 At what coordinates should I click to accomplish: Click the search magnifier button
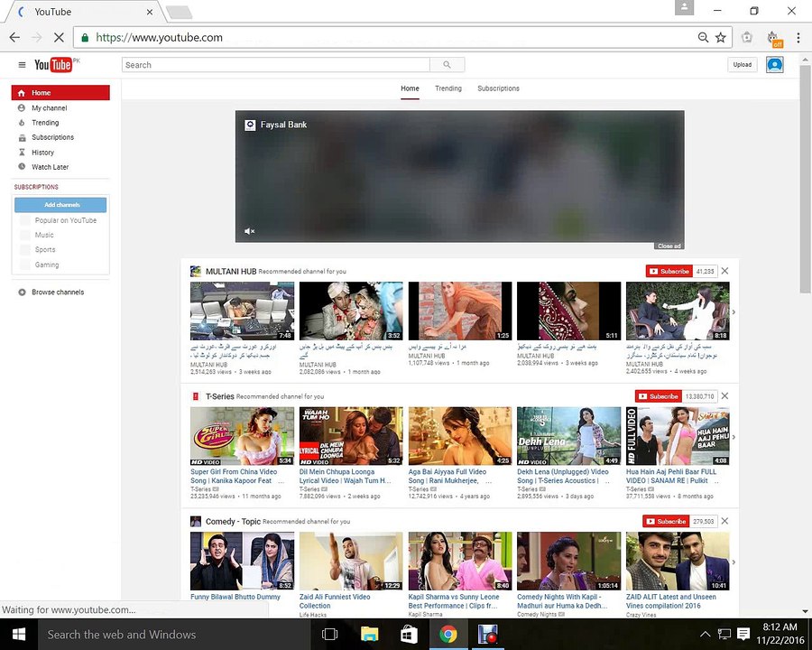tap(447, 65)
